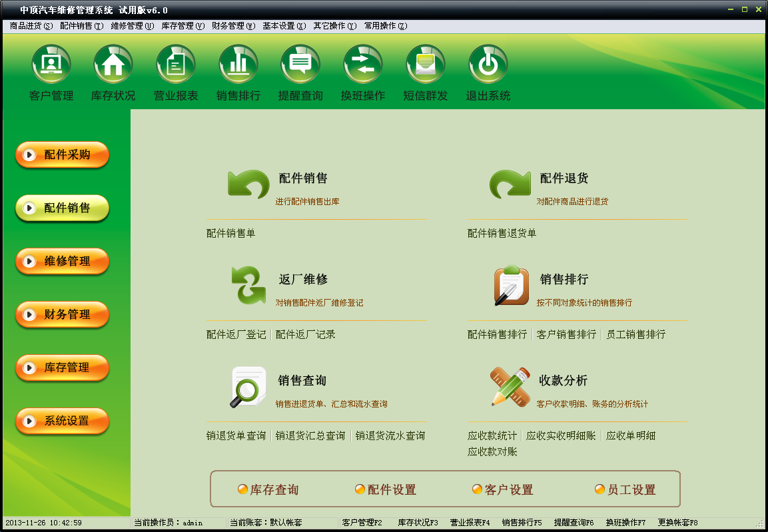Image resolution: width=768 pixels, height=532 pixels.
Task: Click the 销售查询 magnifier icon
Action: click(x=248, y=387)
